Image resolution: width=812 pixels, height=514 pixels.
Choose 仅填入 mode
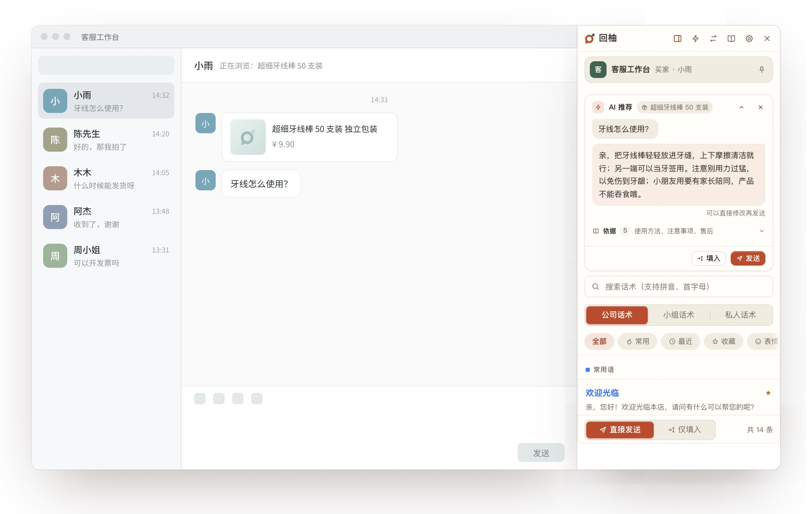(x=684, y=430)
